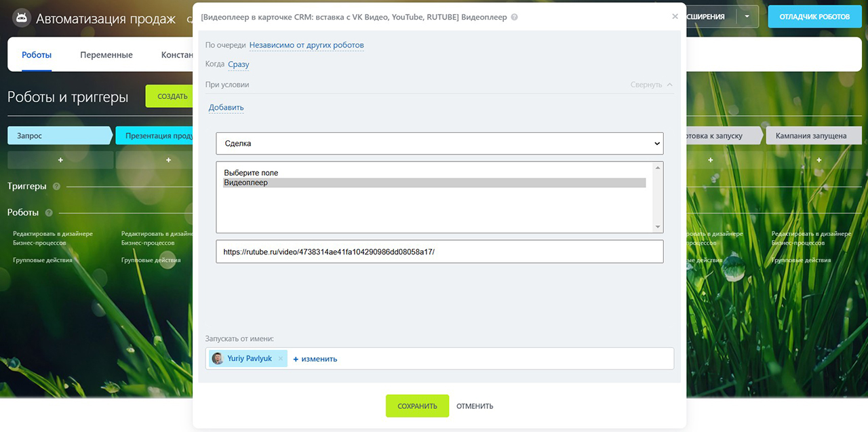Click the field list's scroll-up arrow
This screenshot has height=432, width=868.
[x=657, y=168]
